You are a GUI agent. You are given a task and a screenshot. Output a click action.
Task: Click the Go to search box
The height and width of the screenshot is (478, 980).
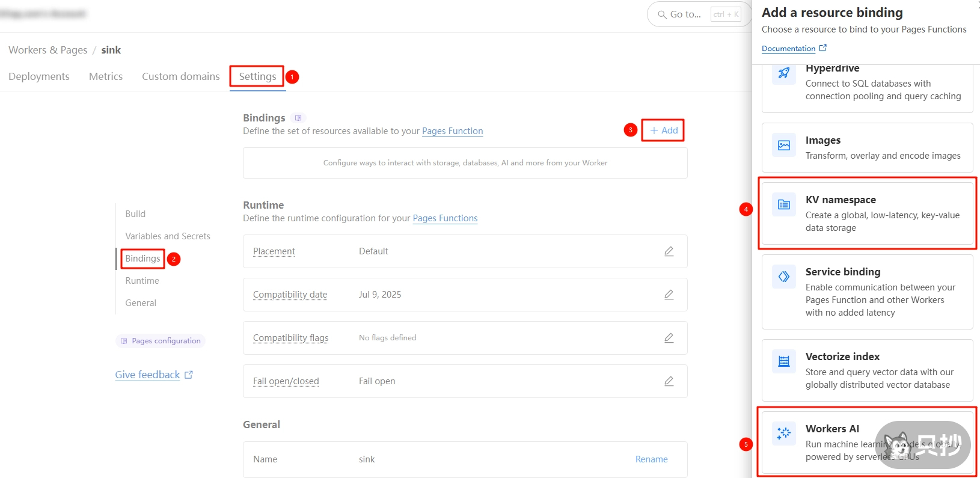click(685, 14)
